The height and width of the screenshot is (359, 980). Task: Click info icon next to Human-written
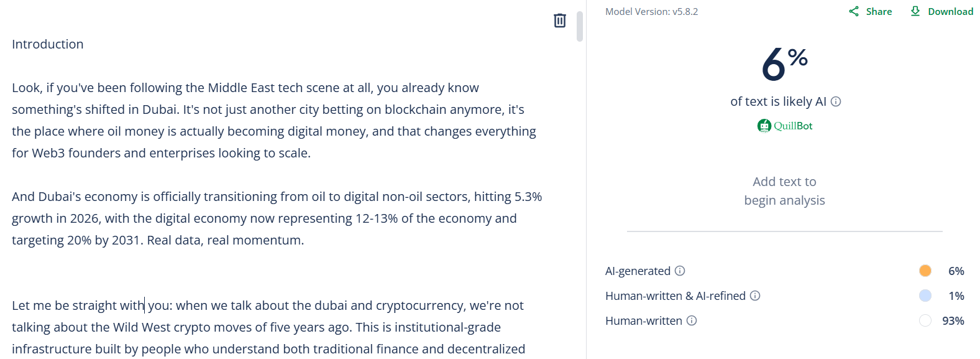pos(692,320)
